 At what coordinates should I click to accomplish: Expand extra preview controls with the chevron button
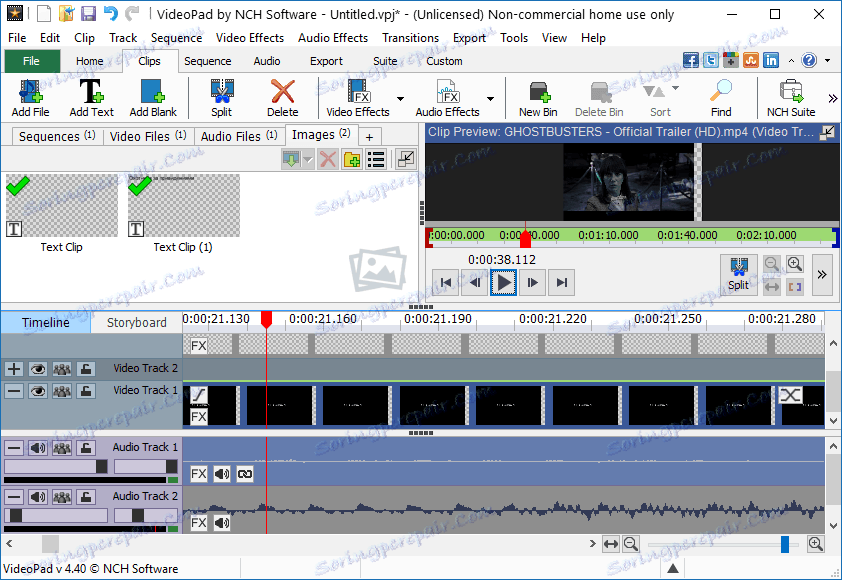pos(821,273)
